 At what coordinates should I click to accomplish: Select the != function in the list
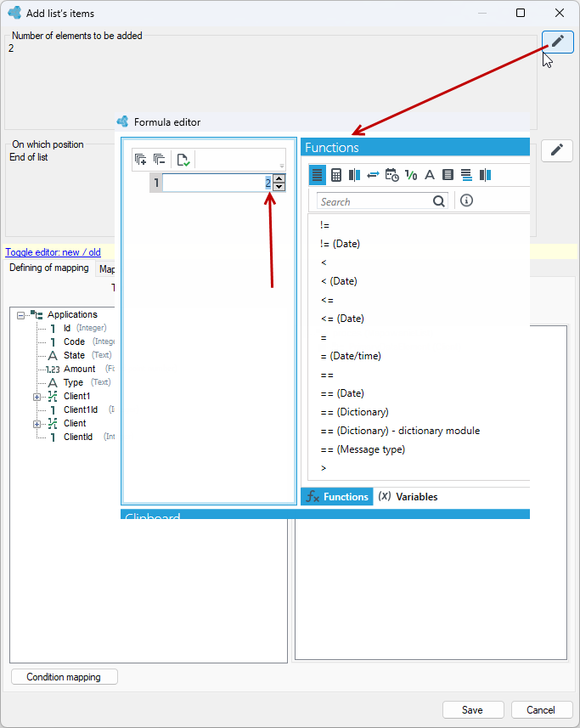324,225
